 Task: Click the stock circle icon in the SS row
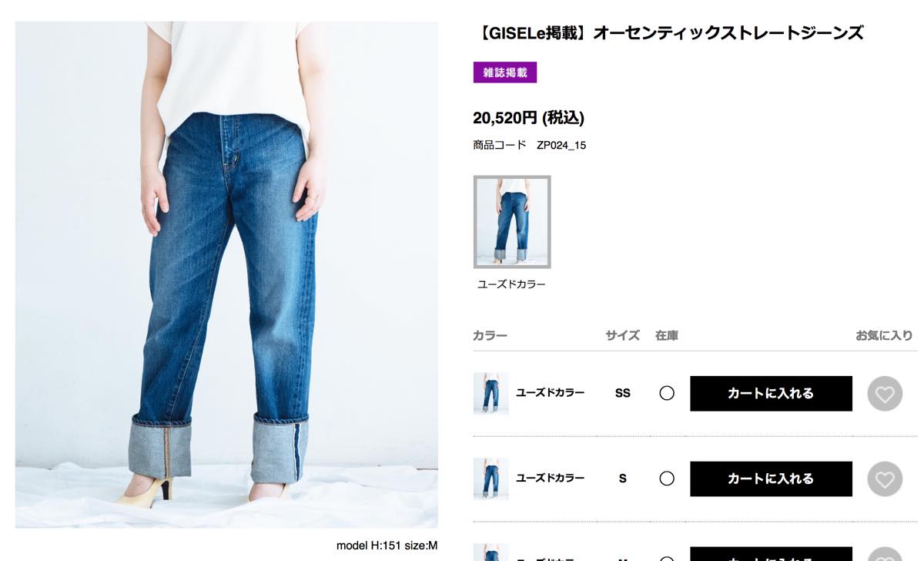[667, 393]
